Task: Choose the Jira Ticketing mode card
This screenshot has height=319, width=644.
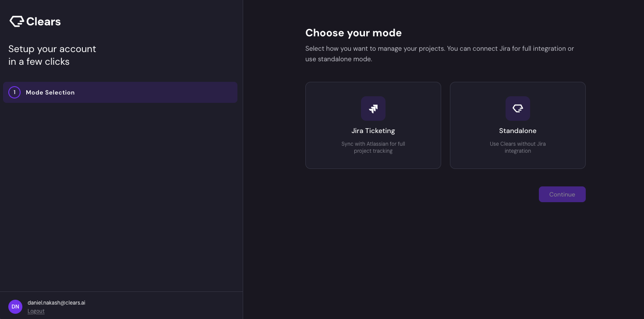Action: pyautogui.click(x=373, y=125)
